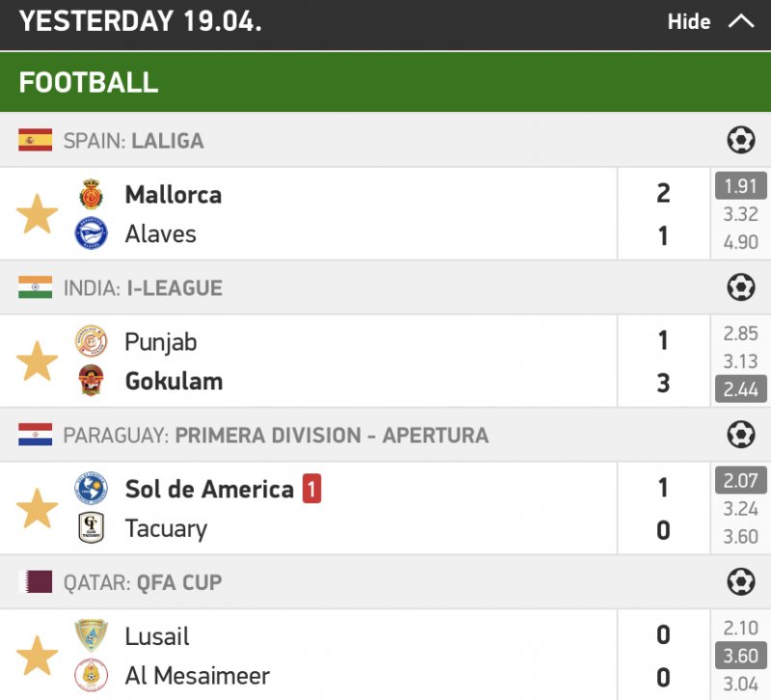Toggle favorite star for Mallorca vs Alaves
The width and height of the screenshot is (771, 700).
pos(38,214)
